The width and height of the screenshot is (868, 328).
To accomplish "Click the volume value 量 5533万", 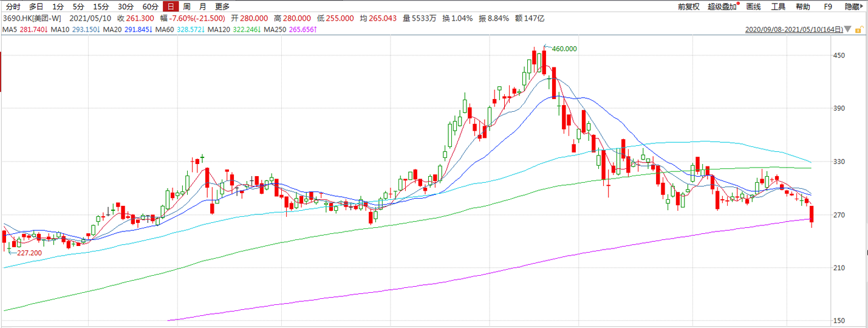I will click(419, 18).
